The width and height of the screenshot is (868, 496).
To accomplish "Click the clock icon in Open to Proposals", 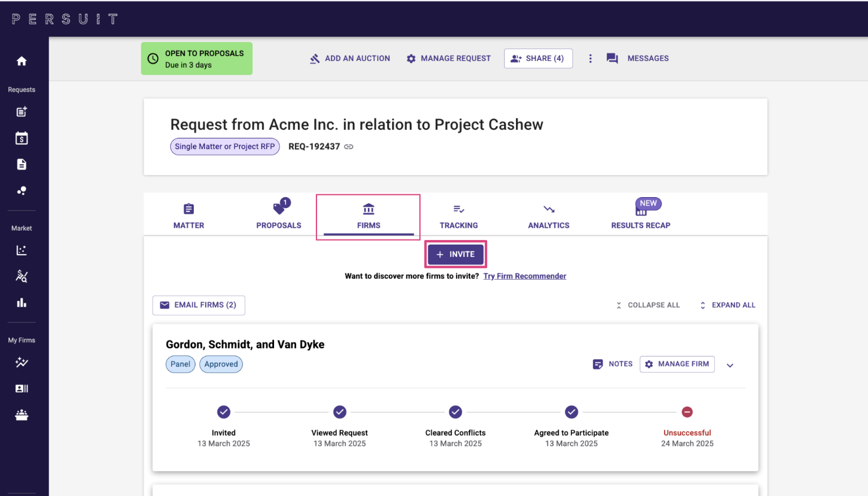I will coord(153,59).
